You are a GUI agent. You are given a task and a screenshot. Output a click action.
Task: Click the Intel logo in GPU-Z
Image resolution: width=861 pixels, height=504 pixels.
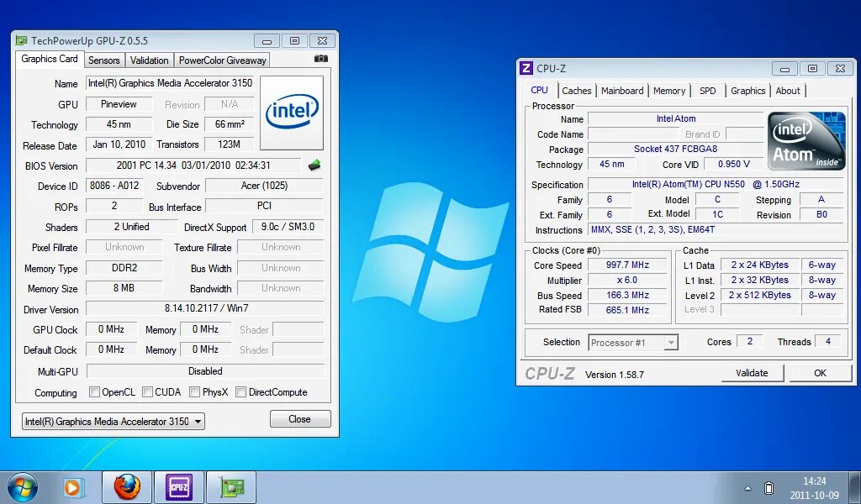point(292,113)
